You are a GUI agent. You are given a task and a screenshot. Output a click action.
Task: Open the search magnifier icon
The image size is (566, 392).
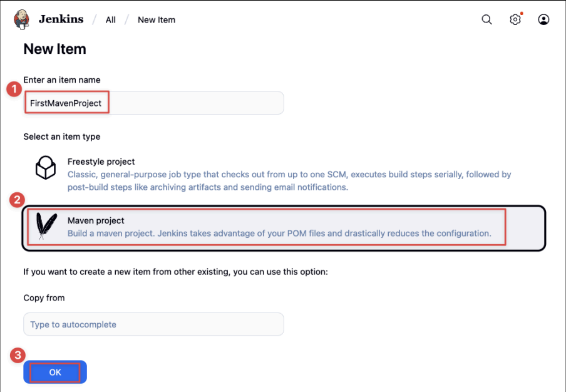point(486,19)
